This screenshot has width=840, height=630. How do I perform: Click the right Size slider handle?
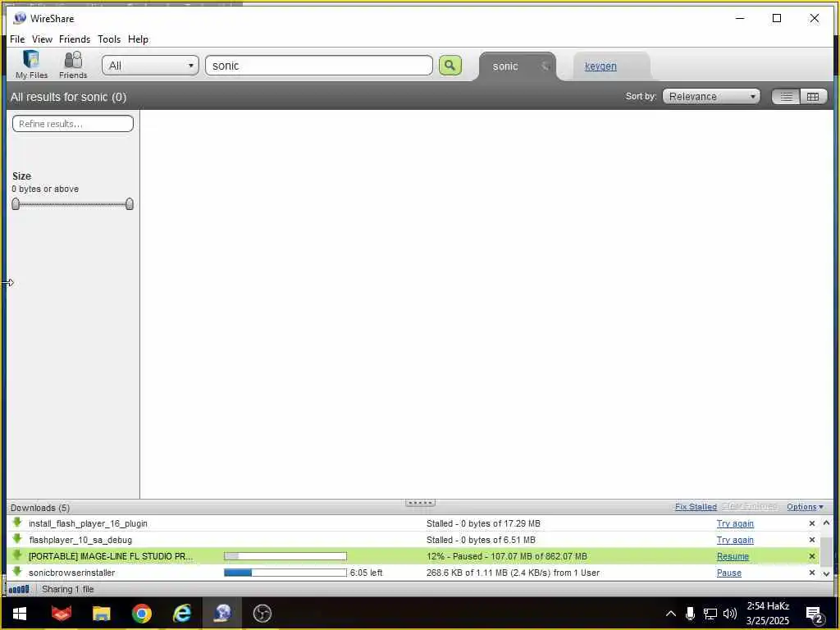pyautogui.click(x=129, y=204)
